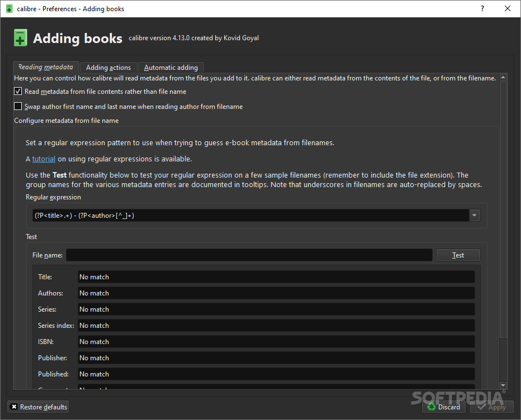
Task: Click the Published result field
Action: (x=276, y=374)
